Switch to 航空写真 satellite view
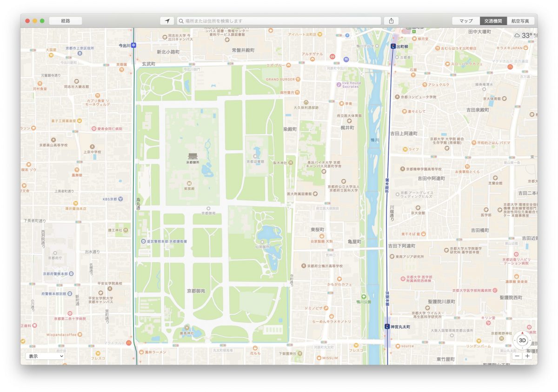This screenshot has height=392, width=558. pyautogui.click(x=520, y=21)
